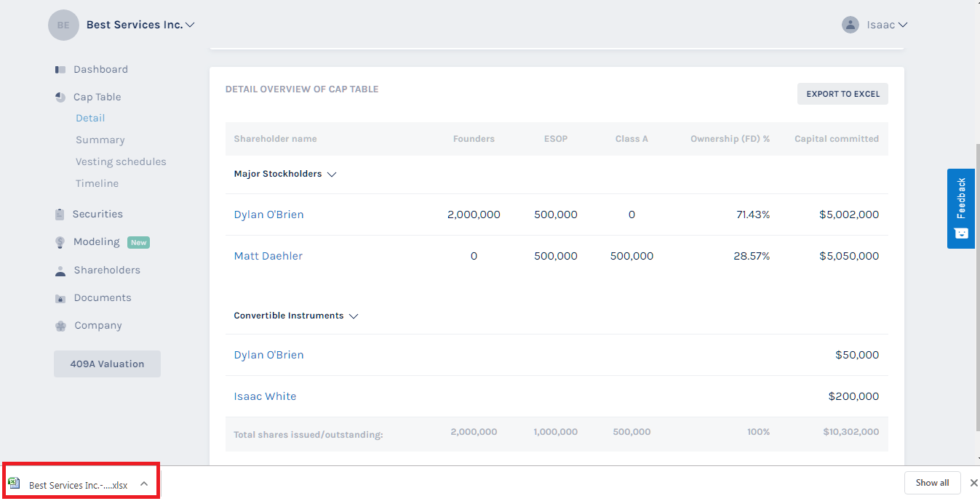Click the Dashboard sidebar icon

point(60,70)
